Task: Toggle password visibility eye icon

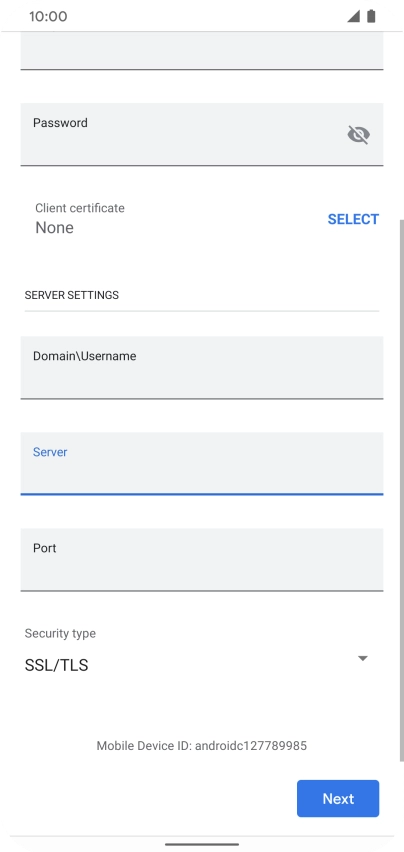Action: tap(358, 134)
